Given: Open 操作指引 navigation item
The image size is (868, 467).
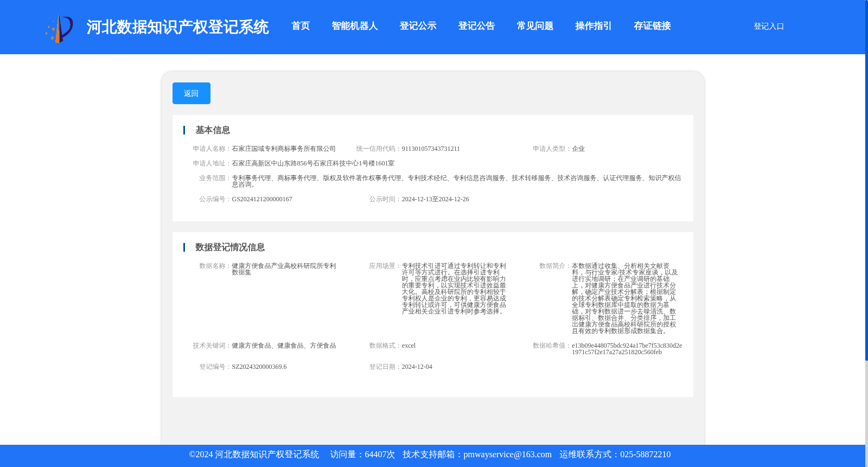Looking at the screenshot, I should pos(593,26).
